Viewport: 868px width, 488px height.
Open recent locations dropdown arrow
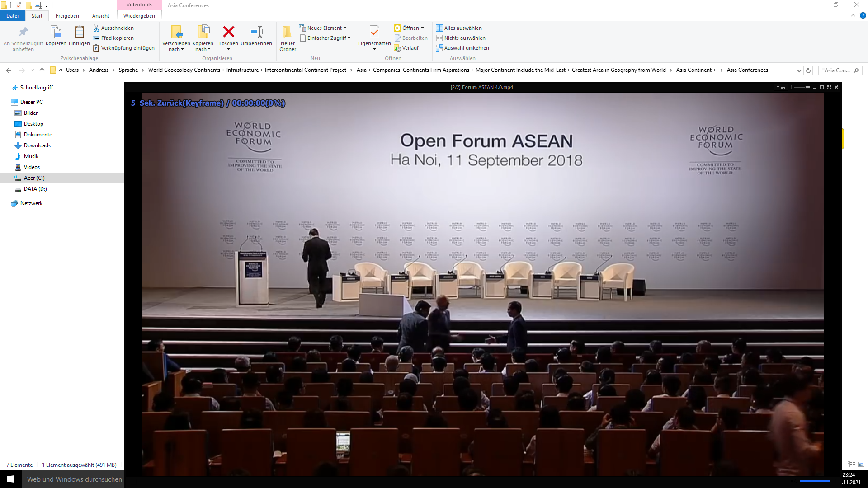[x=33, y=70]
